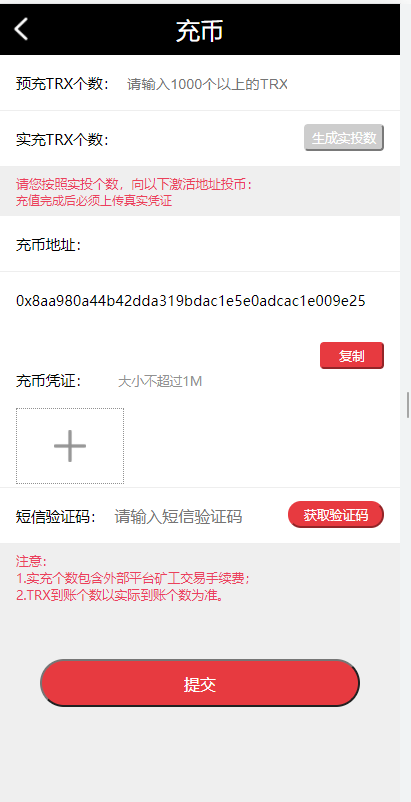Click the red deposit instruction notice

click(134, 192)
